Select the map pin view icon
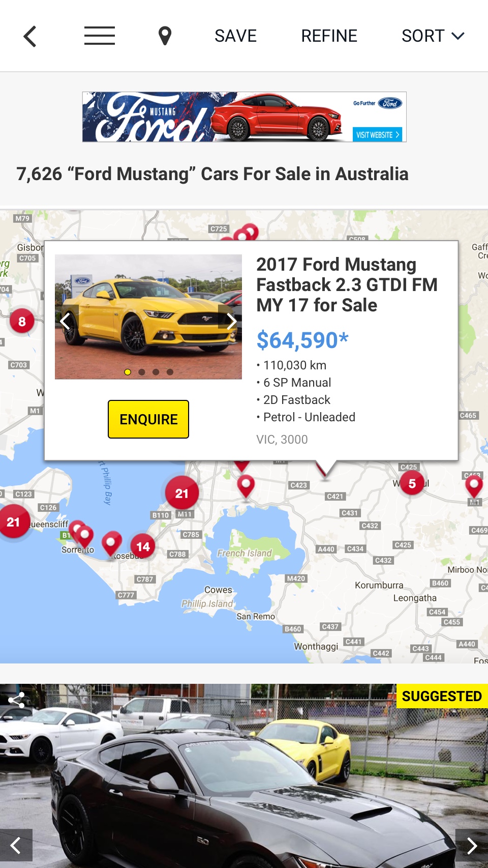This screenshot has width=488, height=868. click(x=165, y=36)
